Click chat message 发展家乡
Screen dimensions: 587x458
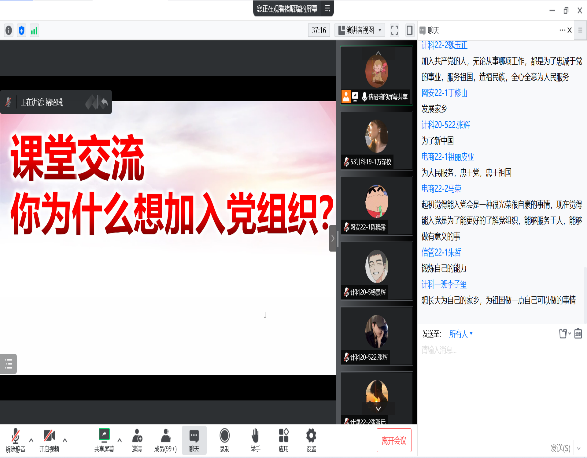coord(434,109)
